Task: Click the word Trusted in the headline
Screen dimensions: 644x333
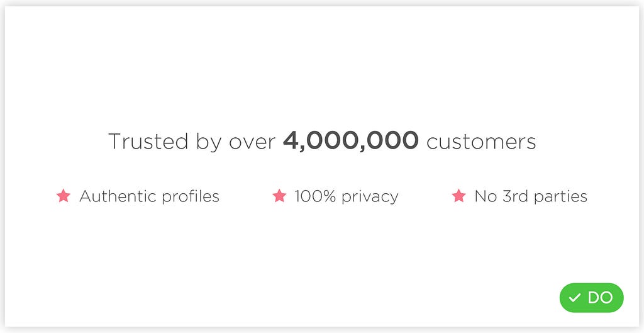Action: click(148, 141)
